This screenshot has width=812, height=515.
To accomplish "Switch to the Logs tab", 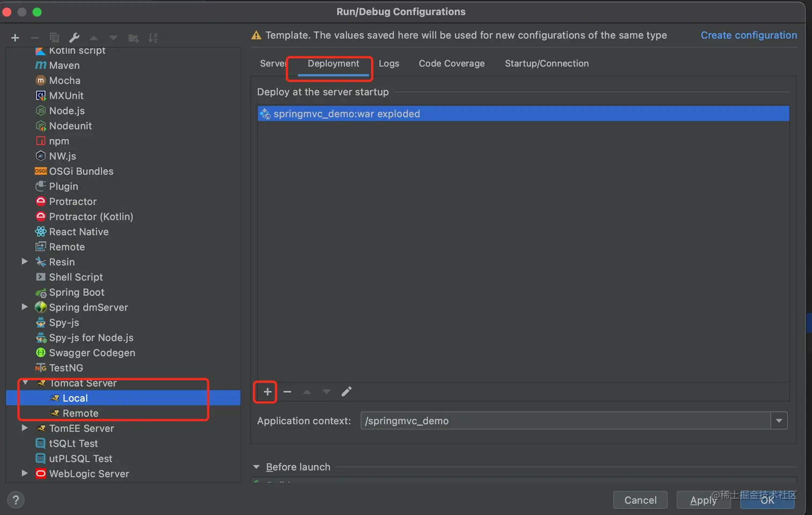I will pos(389,63).
